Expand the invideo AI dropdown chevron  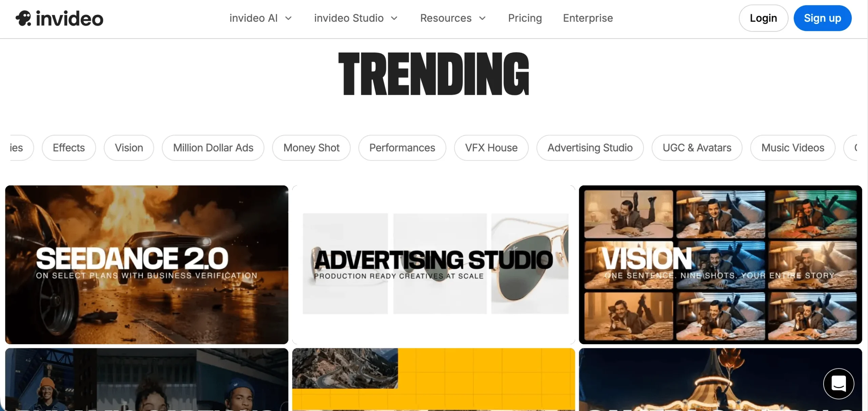tap(289, 18)
